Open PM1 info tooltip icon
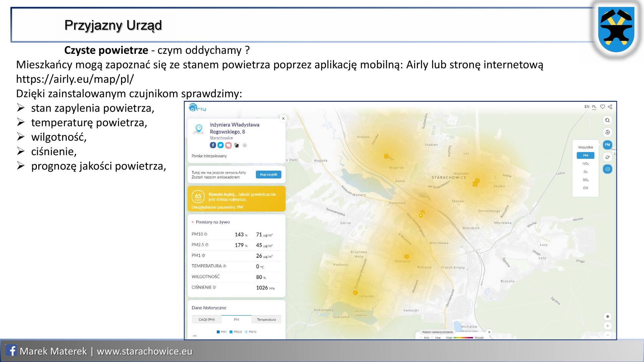 tap(203, 256)
